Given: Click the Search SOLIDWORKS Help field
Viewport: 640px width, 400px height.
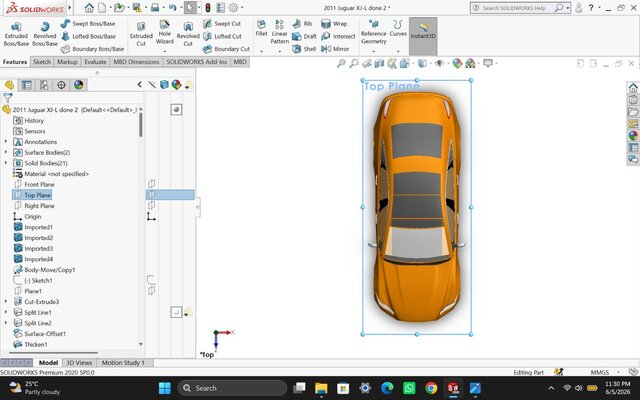Looking at the screenshot, I should pos(516,8).
